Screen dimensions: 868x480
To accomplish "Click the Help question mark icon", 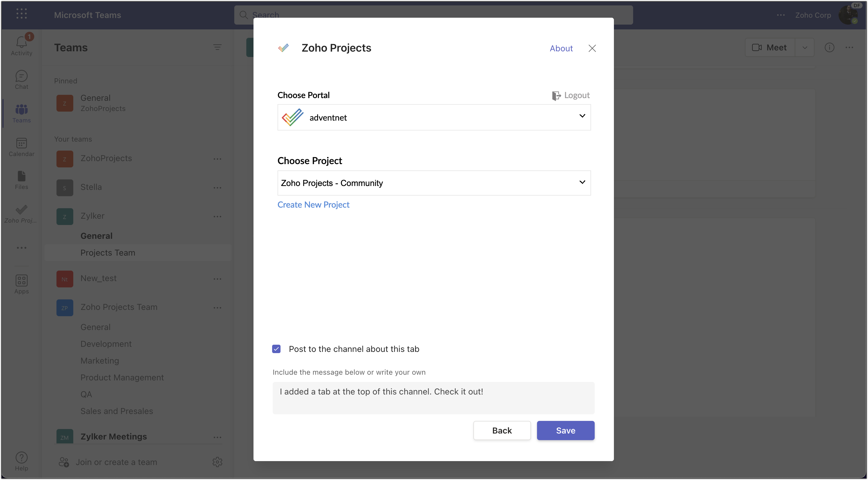I will coord(21,458).
